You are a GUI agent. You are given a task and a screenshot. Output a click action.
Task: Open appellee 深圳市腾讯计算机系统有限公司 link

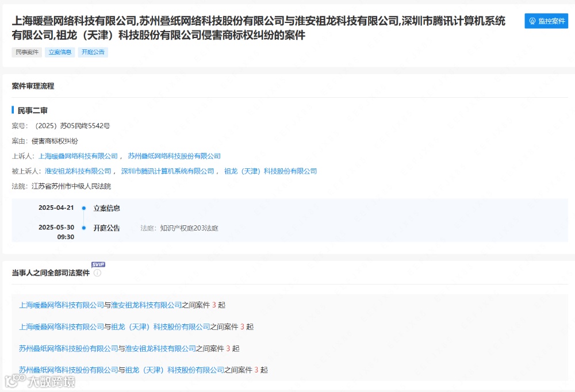click(x=167, y=171)
